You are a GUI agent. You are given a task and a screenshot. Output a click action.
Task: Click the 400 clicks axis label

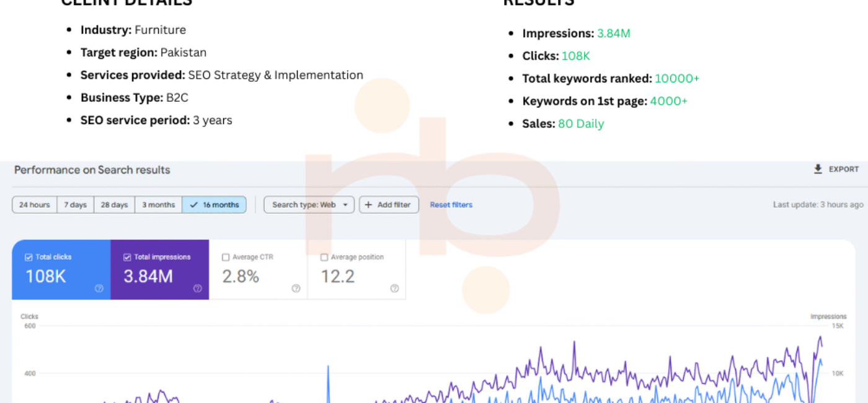(30, 373)
